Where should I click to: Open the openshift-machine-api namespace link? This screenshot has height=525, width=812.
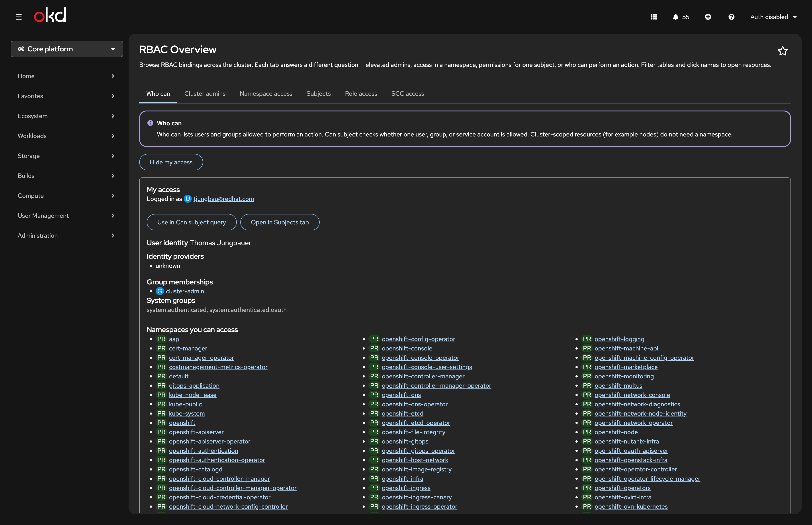(x=626, y=348)
